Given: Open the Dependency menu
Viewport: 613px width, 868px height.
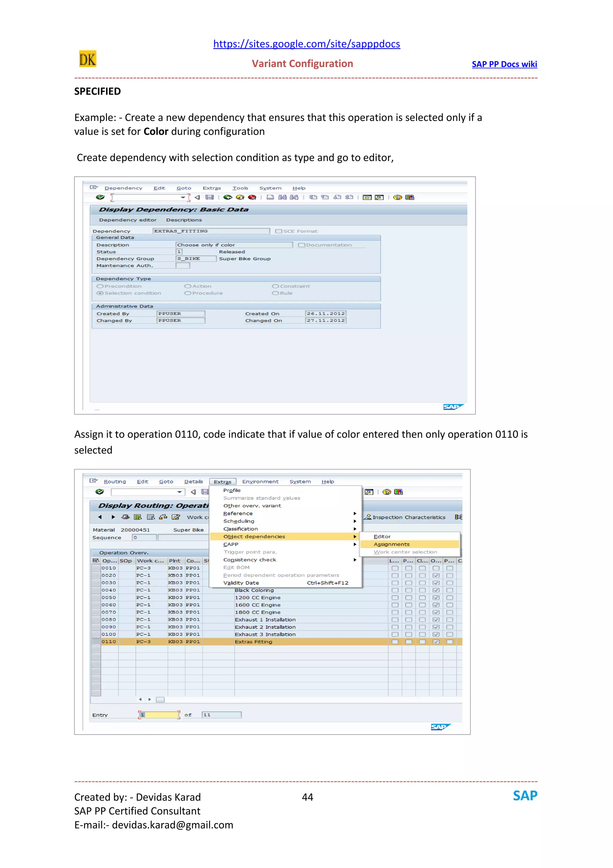Looking at the screenshot, I should (x=124, y=188).
